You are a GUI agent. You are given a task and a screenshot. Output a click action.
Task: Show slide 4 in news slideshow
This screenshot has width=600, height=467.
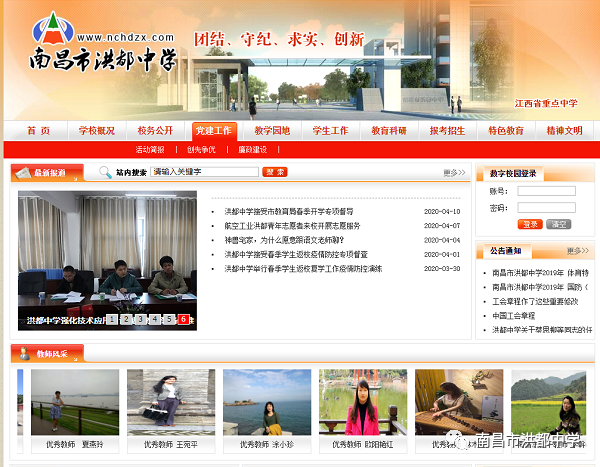(155, 319)
